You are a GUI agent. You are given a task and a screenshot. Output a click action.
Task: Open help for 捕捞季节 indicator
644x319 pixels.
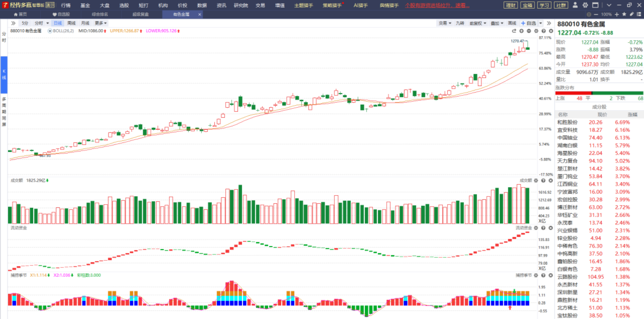[543, 275]
